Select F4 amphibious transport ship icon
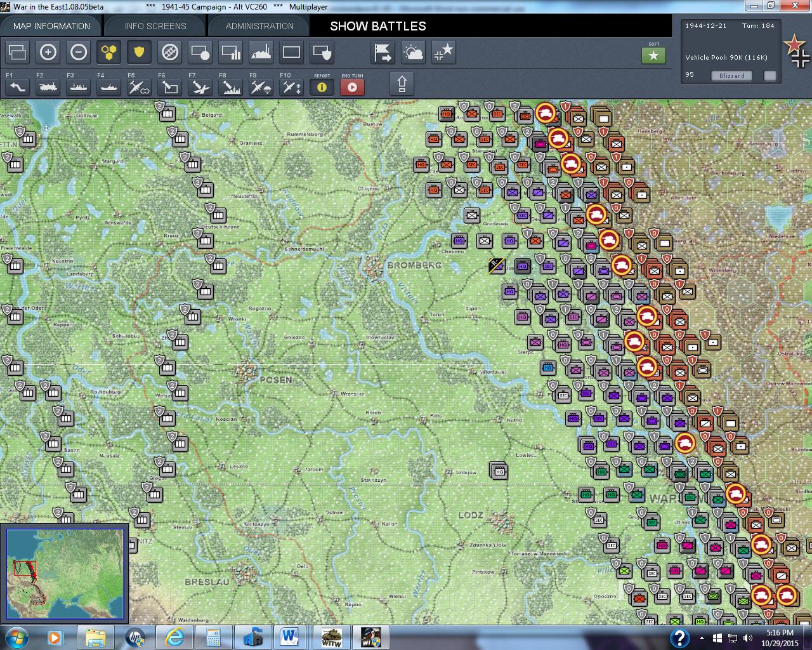Screen dimensions: 812x650 click(109, 87)
